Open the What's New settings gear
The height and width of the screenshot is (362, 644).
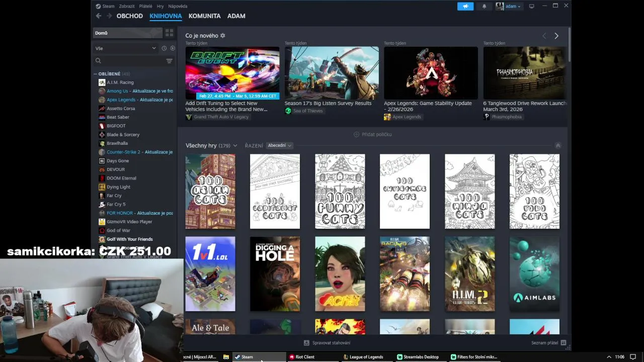click(x=223, y=36)
